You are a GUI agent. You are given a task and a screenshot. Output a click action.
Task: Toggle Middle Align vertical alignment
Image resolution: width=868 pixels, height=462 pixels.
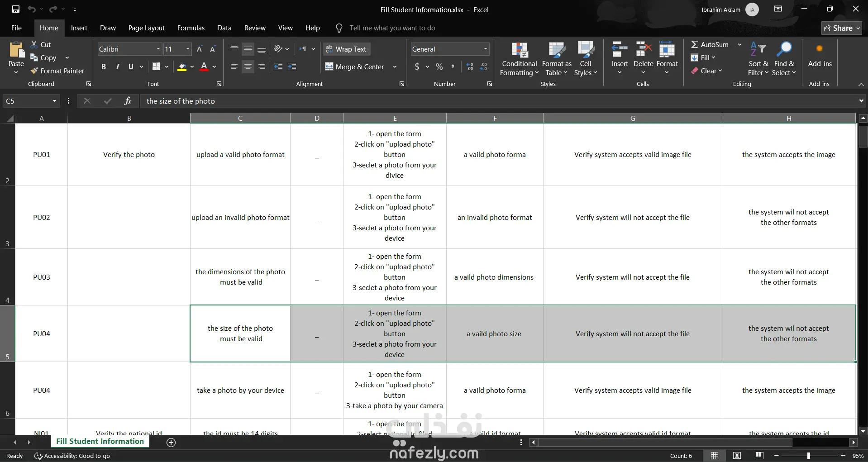(x=248, y=49)
